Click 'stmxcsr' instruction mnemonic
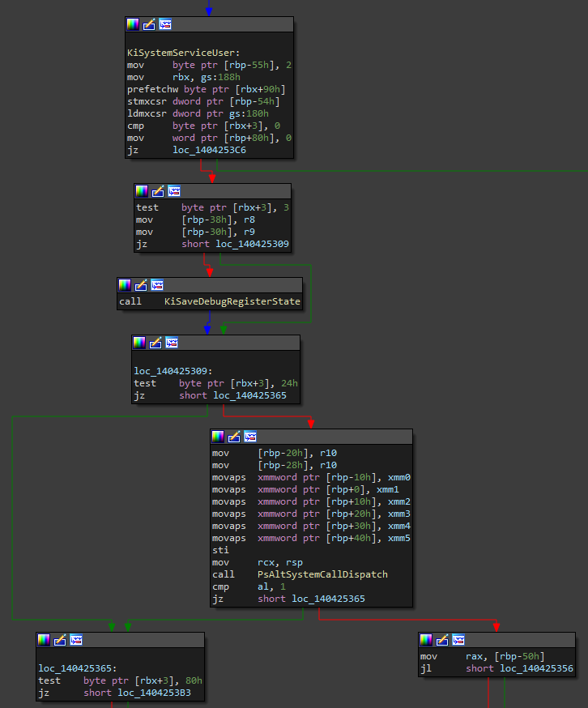The width and height of the screenshot is (588, 708). [147, 101]
